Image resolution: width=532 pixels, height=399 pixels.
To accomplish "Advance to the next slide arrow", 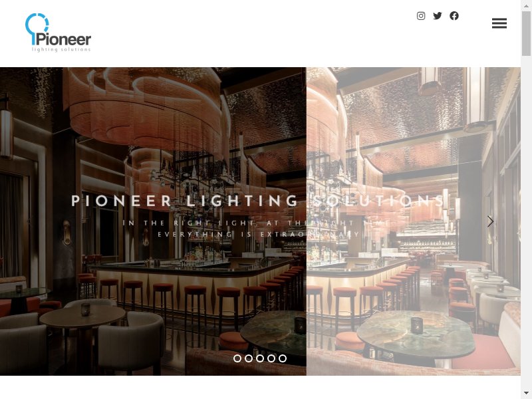I will point(490,221).
